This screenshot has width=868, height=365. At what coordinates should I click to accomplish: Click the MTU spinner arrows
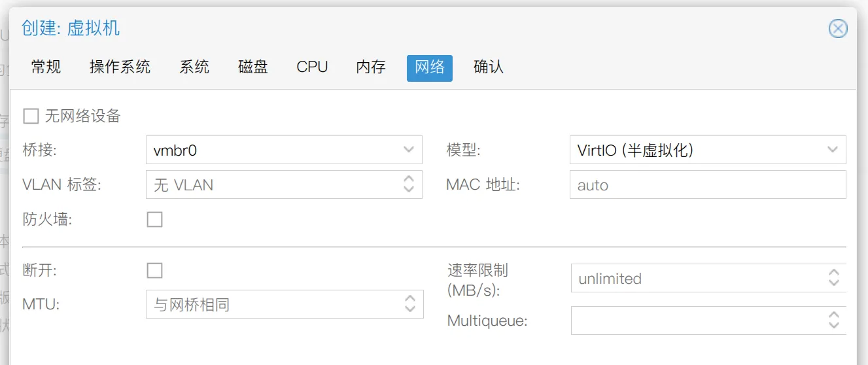point(409,304)
